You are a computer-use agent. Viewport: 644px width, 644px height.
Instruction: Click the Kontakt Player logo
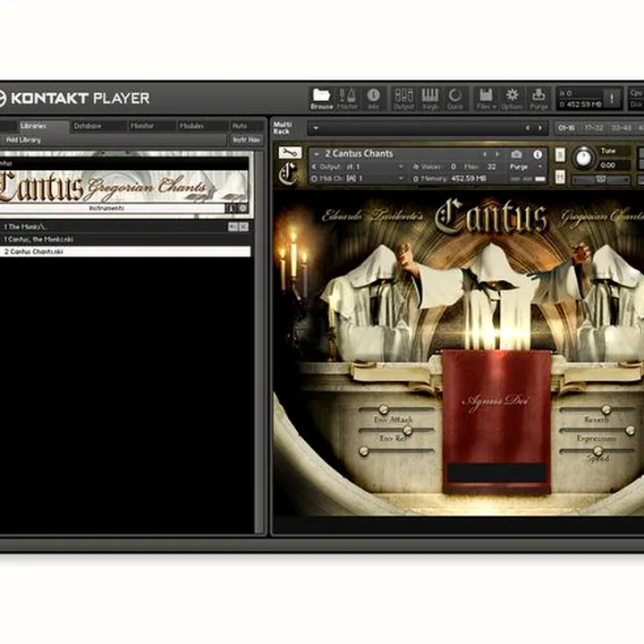[x=74, y=98]
